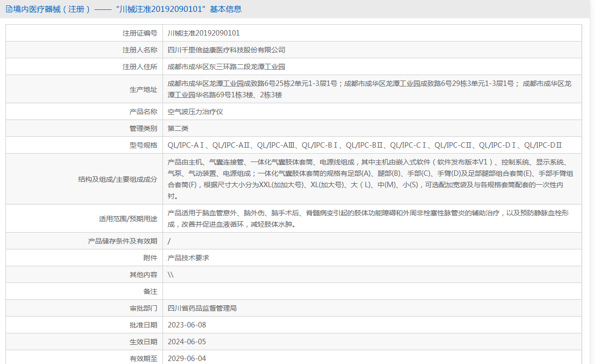Select the label '结构及组成/主要组成成分'
The image size is (602, 364).
[118, 179]
